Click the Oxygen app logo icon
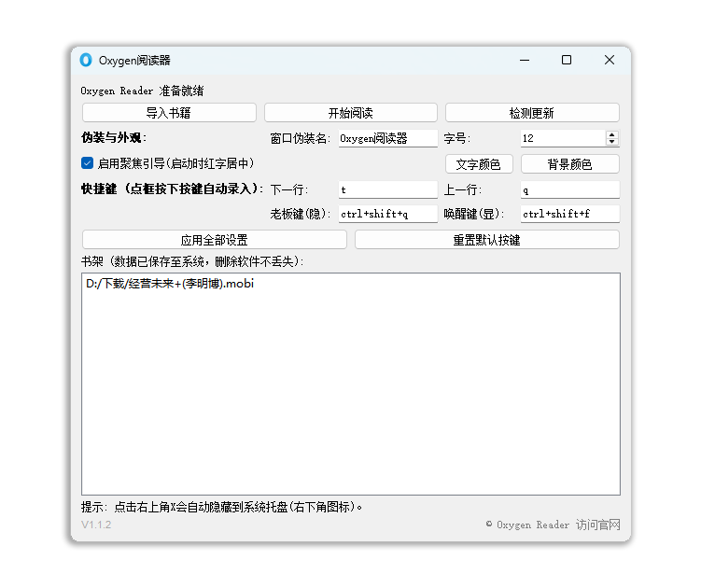 point(86,60)
